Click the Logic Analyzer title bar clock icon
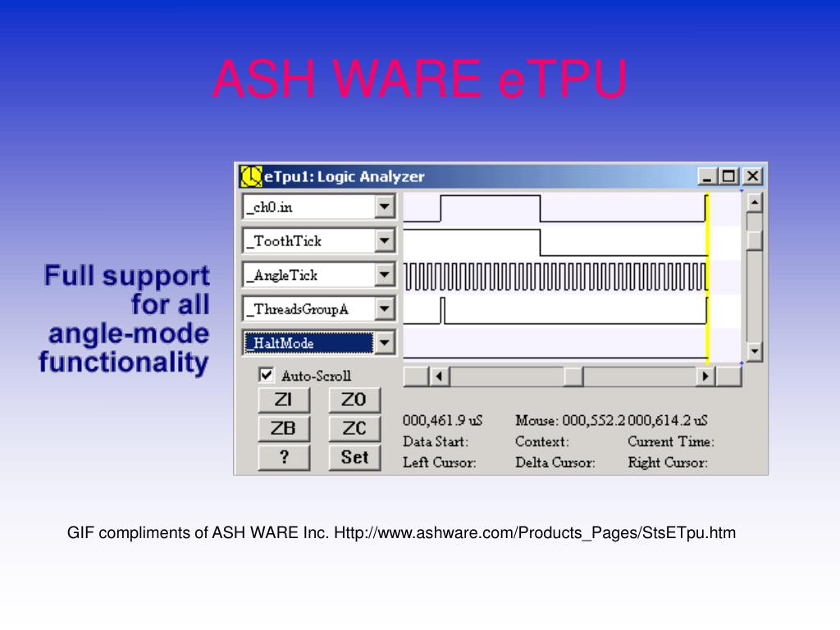The width and height of the screenshot is (840, 630). (x=251, y=176)
